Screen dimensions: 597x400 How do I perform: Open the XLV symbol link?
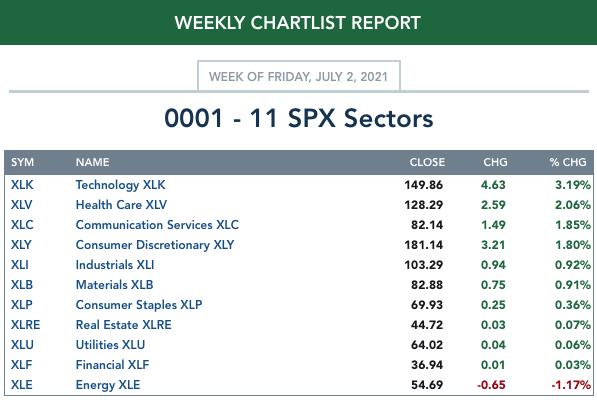[x=21, y=205]
